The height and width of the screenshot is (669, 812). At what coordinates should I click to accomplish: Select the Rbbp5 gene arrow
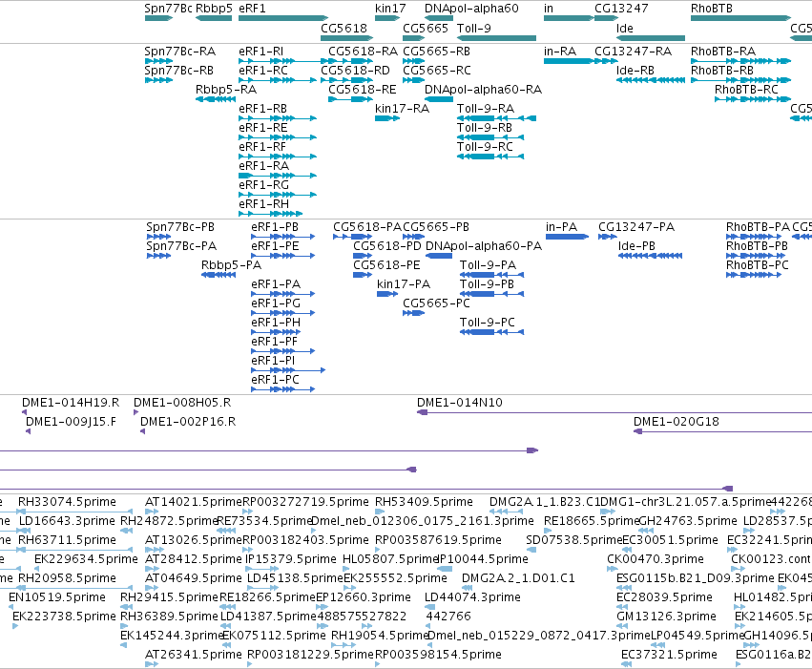coord(214,18)
